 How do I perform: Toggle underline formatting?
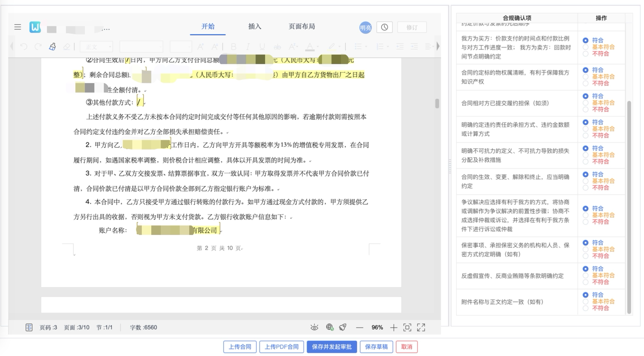click(x=262, y=47)
